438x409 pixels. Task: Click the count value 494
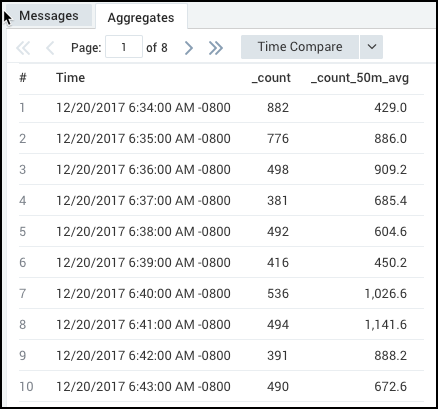tap(278, 325)
